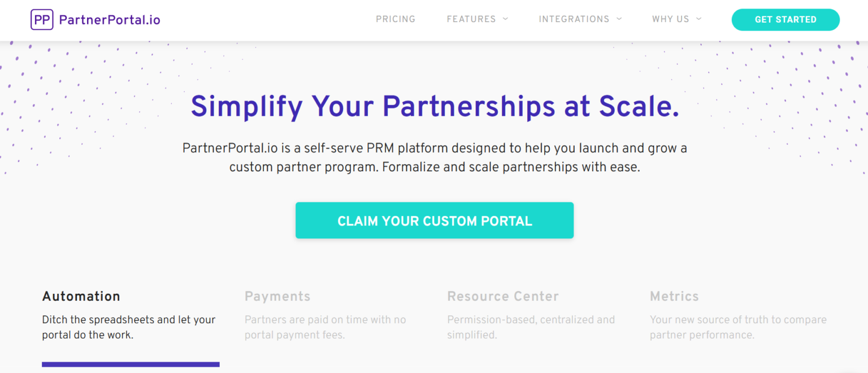Click the boxed PP monogram in header

tap(42, 19)
